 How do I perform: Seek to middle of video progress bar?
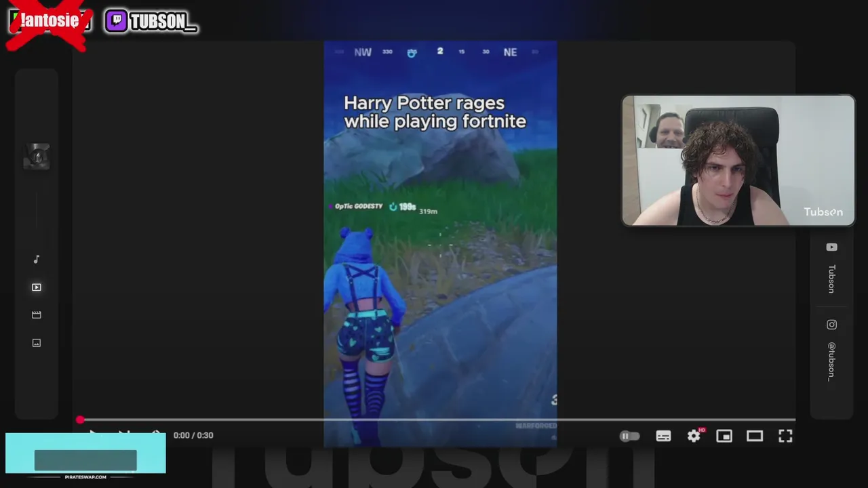[x=437, y=420]
